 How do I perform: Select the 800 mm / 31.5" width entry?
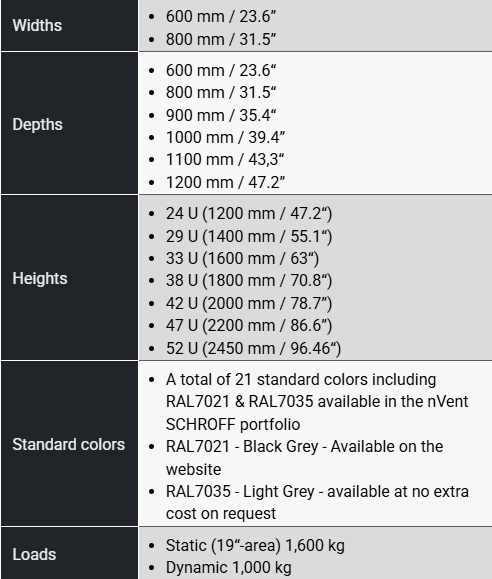tap(221, 39)
